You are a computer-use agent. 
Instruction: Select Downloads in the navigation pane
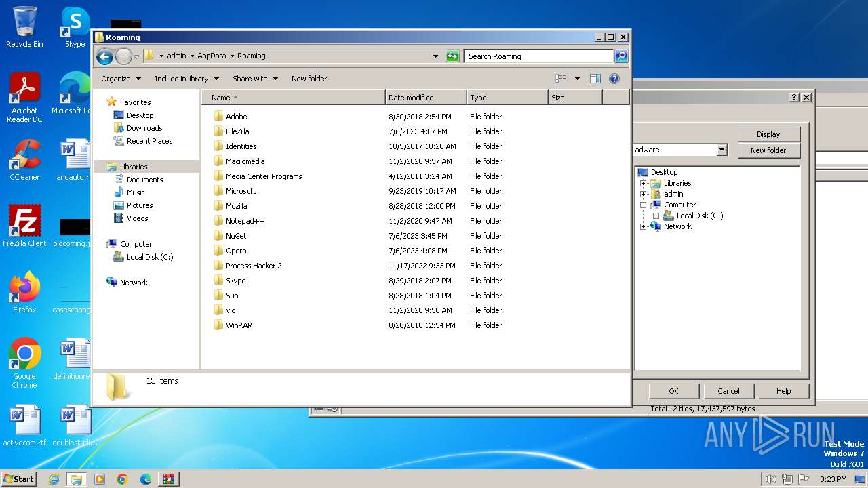144,128
